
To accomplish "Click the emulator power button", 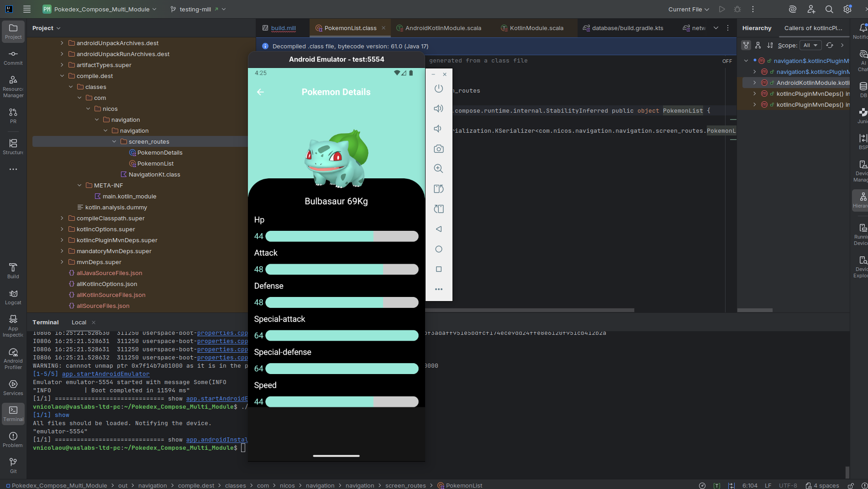I will [439, 88].
